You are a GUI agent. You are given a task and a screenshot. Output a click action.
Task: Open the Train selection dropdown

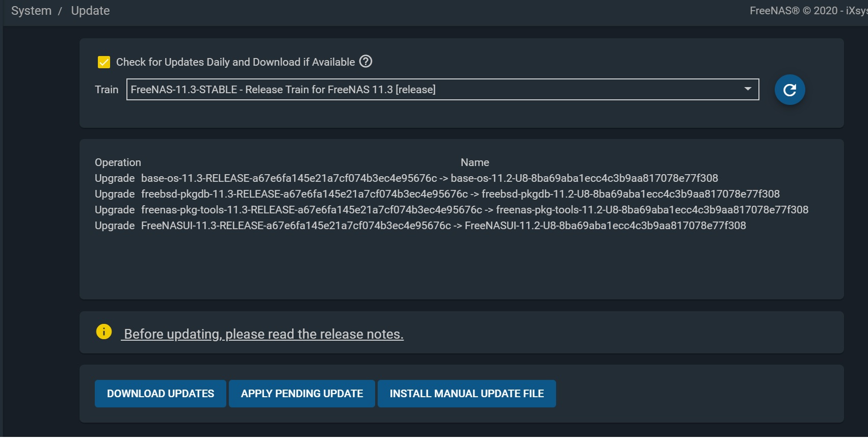tap(442, 90)
